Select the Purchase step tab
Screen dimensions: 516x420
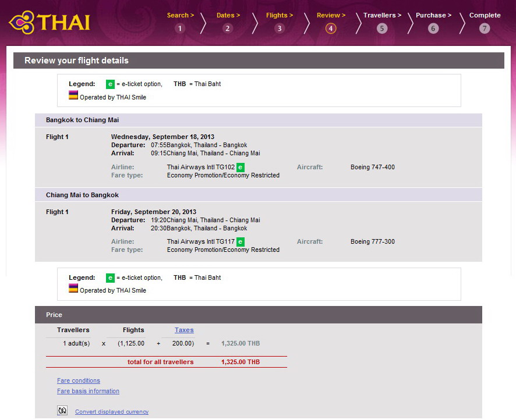pyautogui.click(x=433, y=15)
